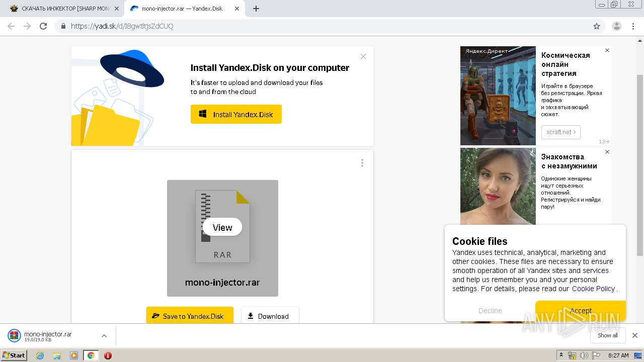The height and width of the screenshot is (362, 644).
Task: View site lock information
Action: click(63, 26)
